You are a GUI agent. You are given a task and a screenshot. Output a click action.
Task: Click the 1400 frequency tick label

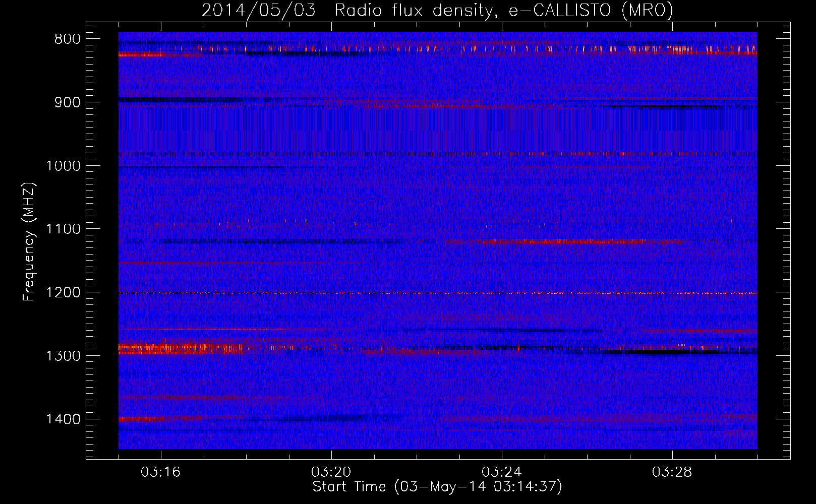tap(63, 419)
